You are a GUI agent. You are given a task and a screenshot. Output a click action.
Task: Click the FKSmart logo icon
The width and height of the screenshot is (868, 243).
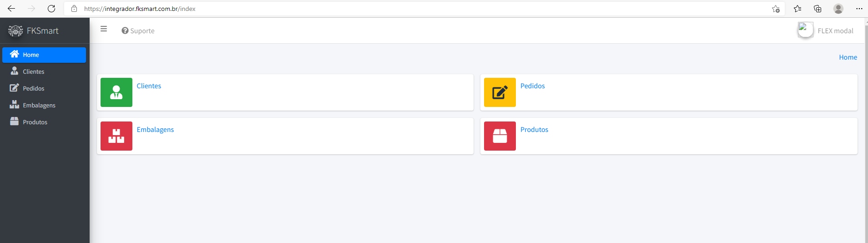point(15,31)
